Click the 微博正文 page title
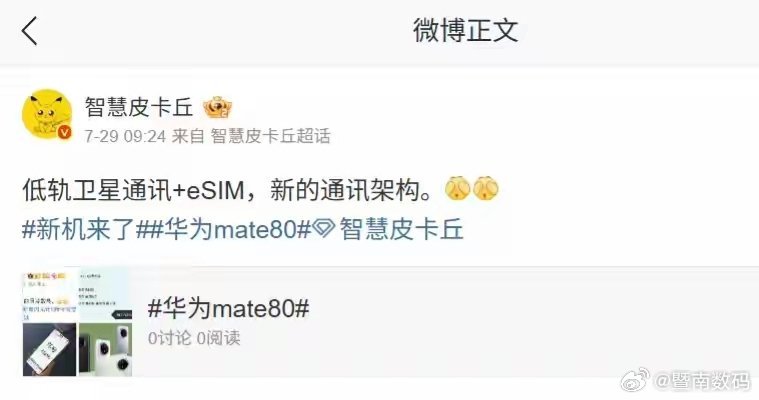759x400 pixels. [x=466, y=30]
